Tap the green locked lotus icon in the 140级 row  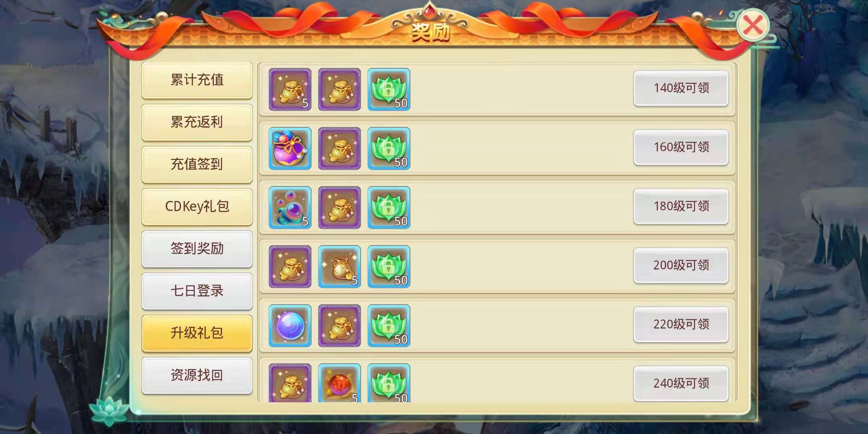[389, 89]
